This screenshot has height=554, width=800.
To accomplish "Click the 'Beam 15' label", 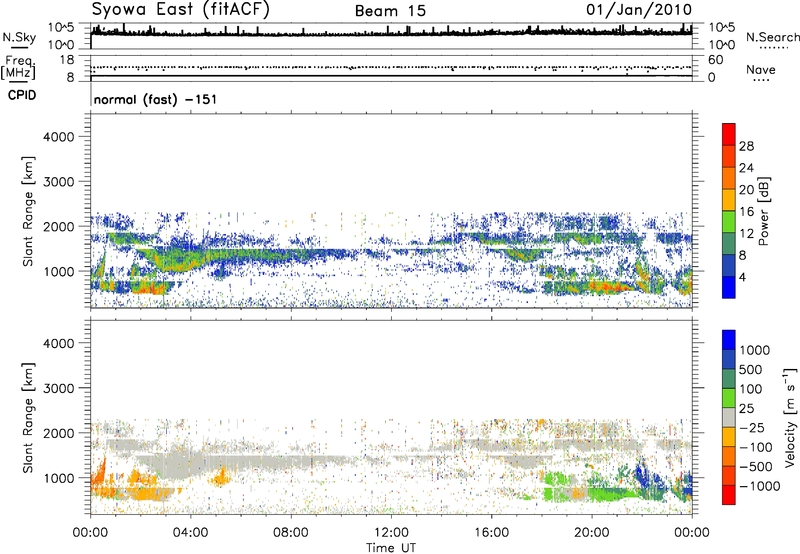I will [390, 11].
